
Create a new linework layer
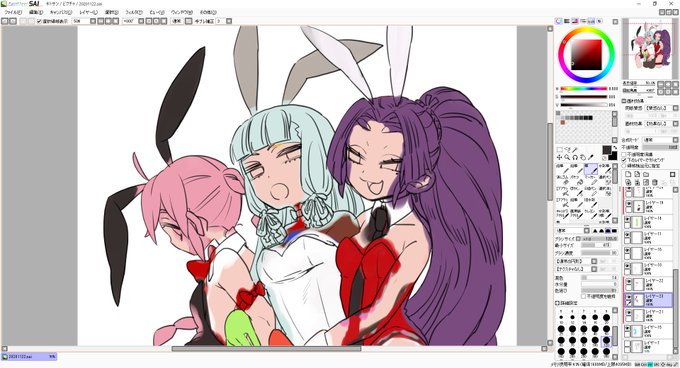coord(637,174)
